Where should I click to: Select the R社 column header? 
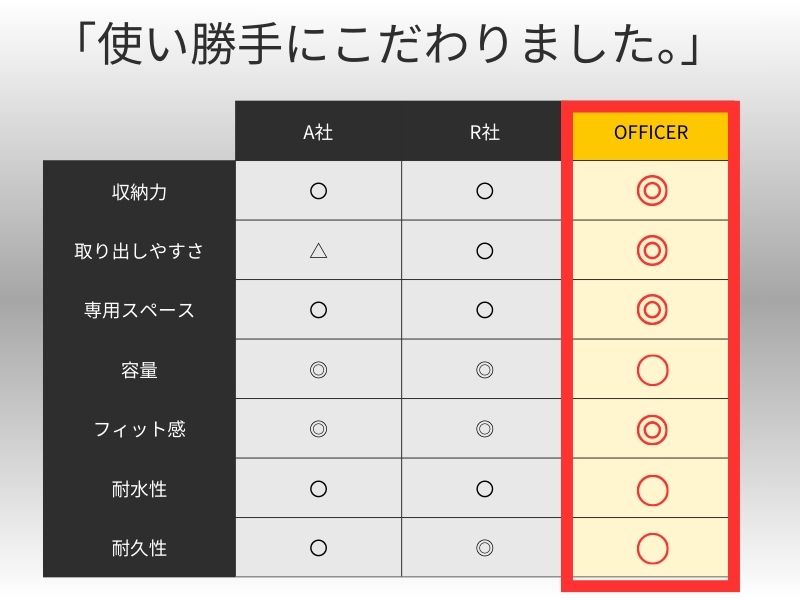coord(484,133)
